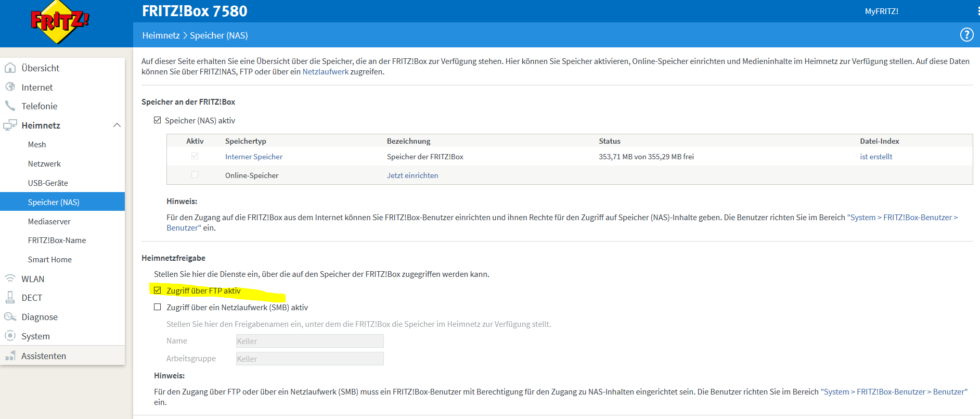Click the Heimnetz devices icon
This screenshot has width=980, height=419.
10,125
